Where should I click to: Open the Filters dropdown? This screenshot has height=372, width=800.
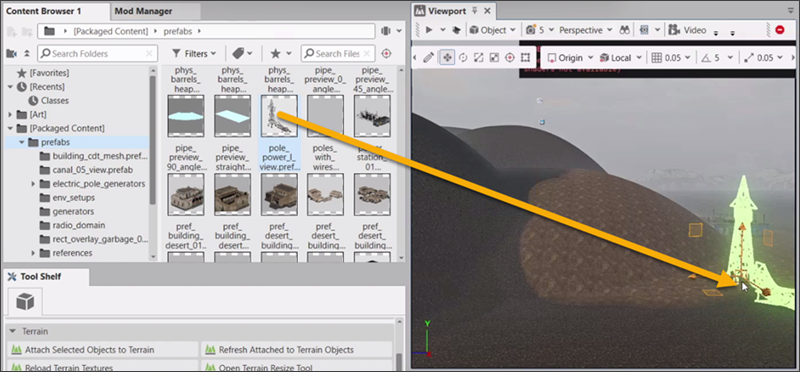[194, 54]
